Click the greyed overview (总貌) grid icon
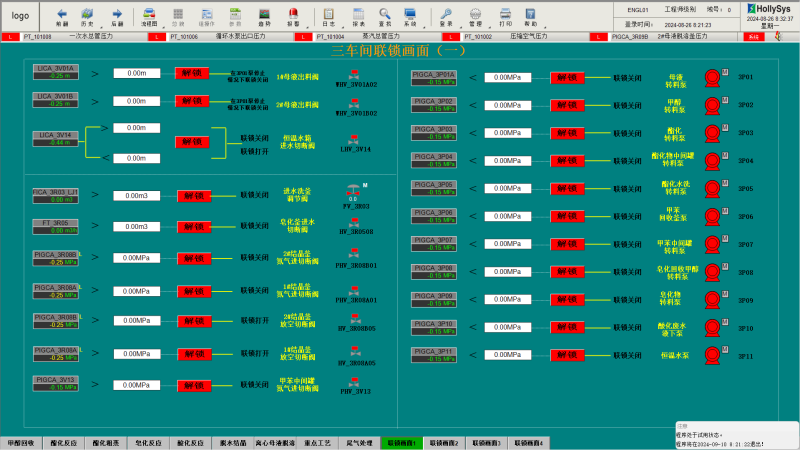800x450 pixels. (x=178, y=14)
